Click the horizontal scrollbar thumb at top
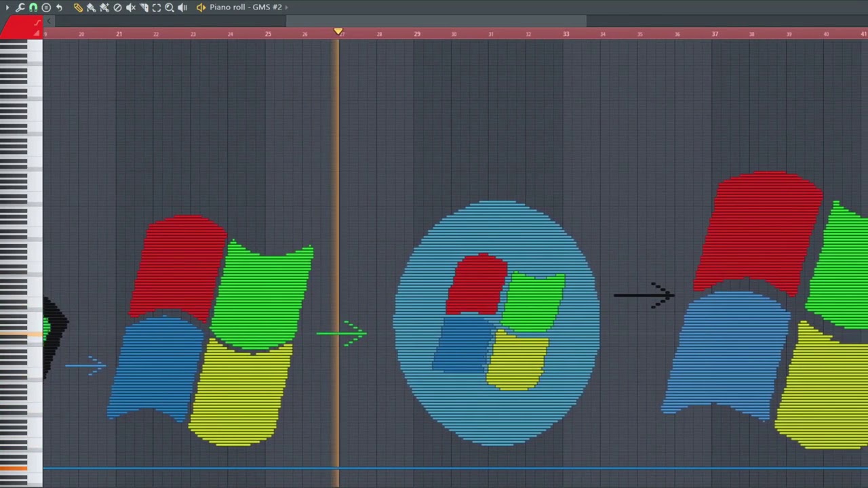Screen dimensions: 868x488 click(437, 21)
